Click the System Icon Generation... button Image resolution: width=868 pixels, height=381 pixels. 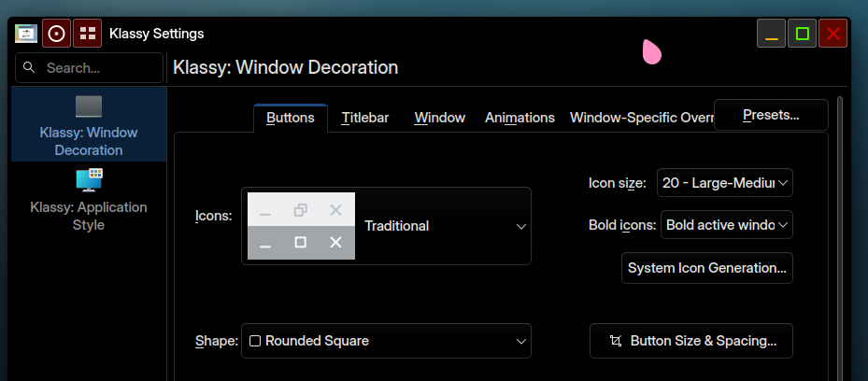(706, 268)
